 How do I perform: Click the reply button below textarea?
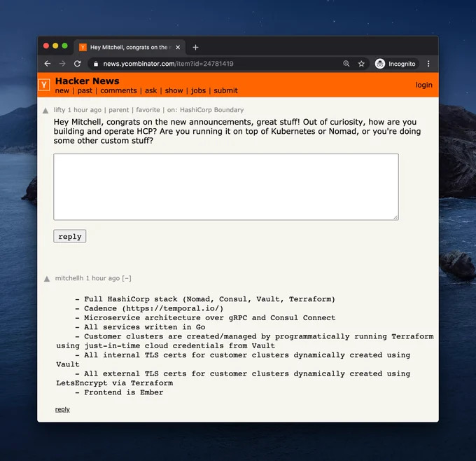tap(70, 236)
